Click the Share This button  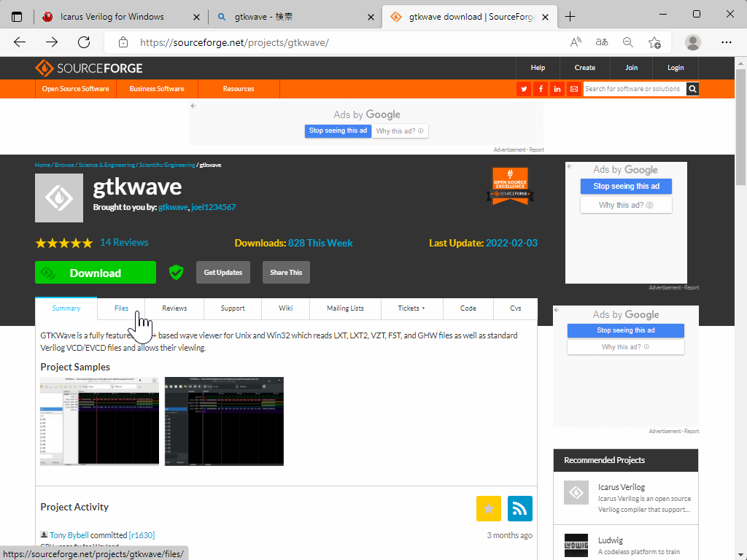pos(286,273)
